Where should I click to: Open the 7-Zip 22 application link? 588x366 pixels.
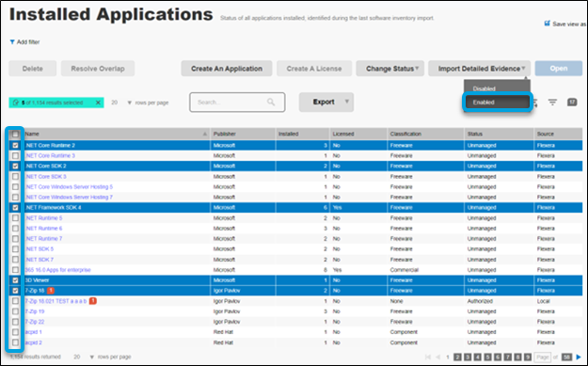point(35,322)
